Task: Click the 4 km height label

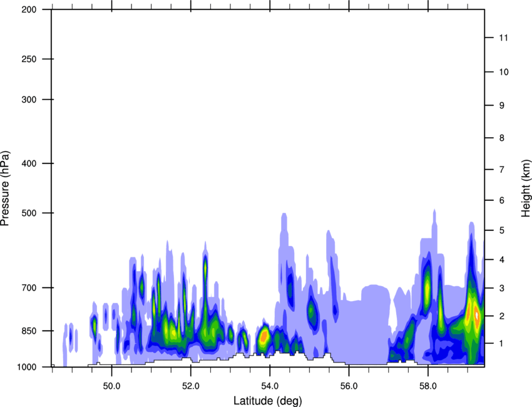Action: 502,260
